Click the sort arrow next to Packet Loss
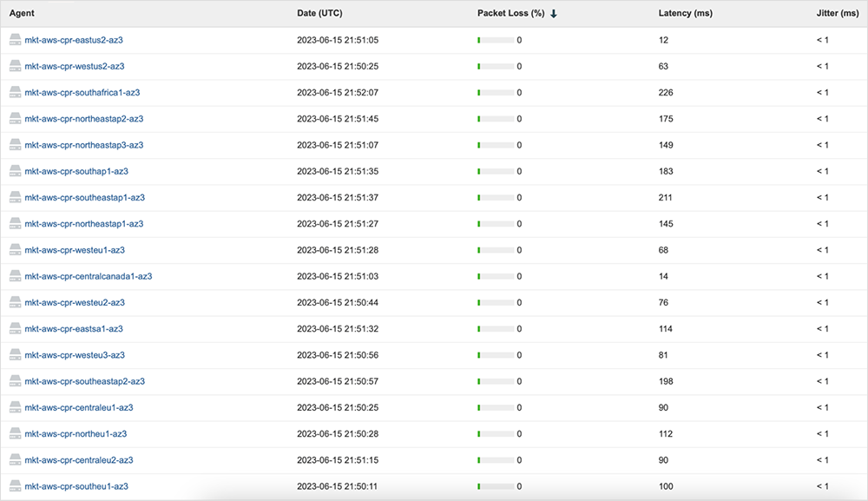868x501 pixels. (554, 13)
